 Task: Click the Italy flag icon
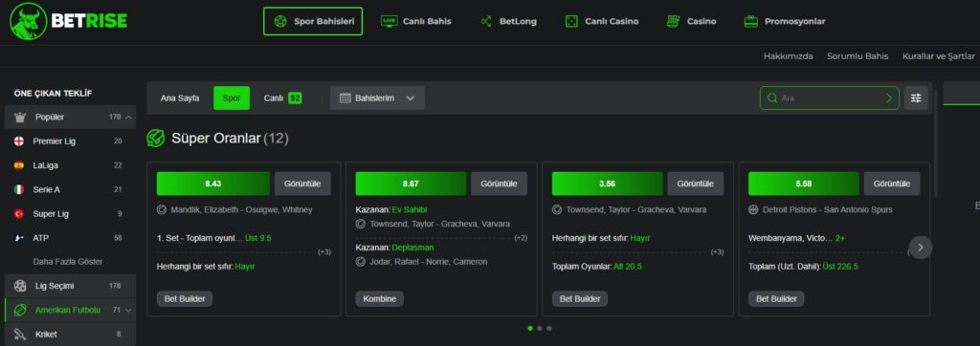[19, 189]
